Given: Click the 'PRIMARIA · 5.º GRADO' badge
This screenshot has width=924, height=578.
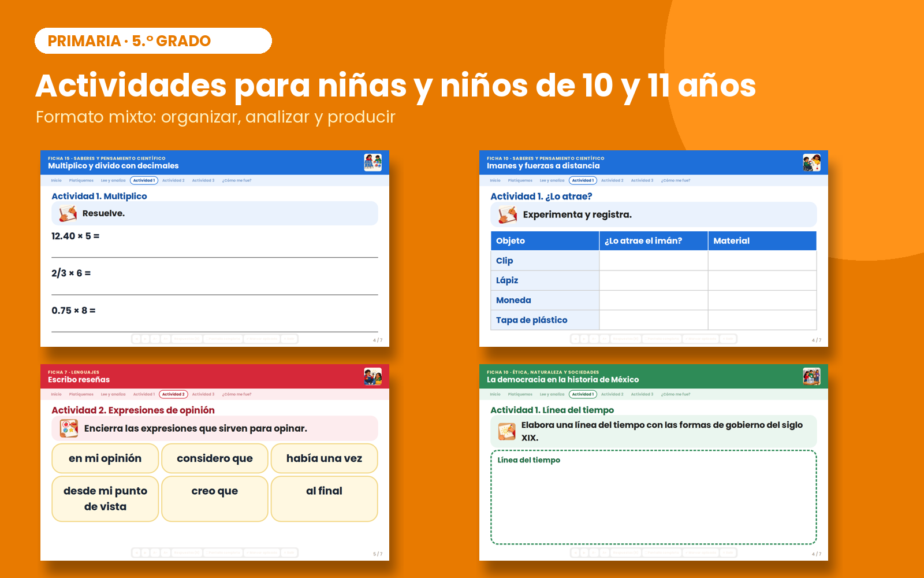Looking at the screenshot, I should point(153,41).
